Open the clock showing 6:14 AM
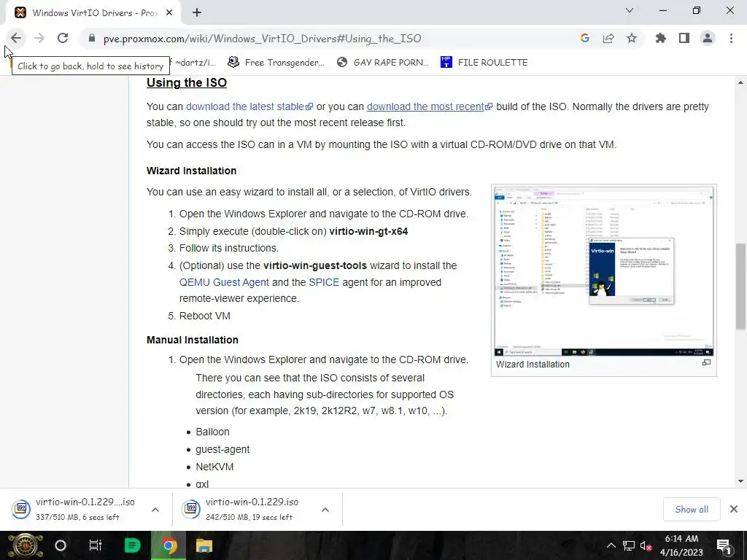The width and height of the screenshot is (747, 560). pos(682,545)
